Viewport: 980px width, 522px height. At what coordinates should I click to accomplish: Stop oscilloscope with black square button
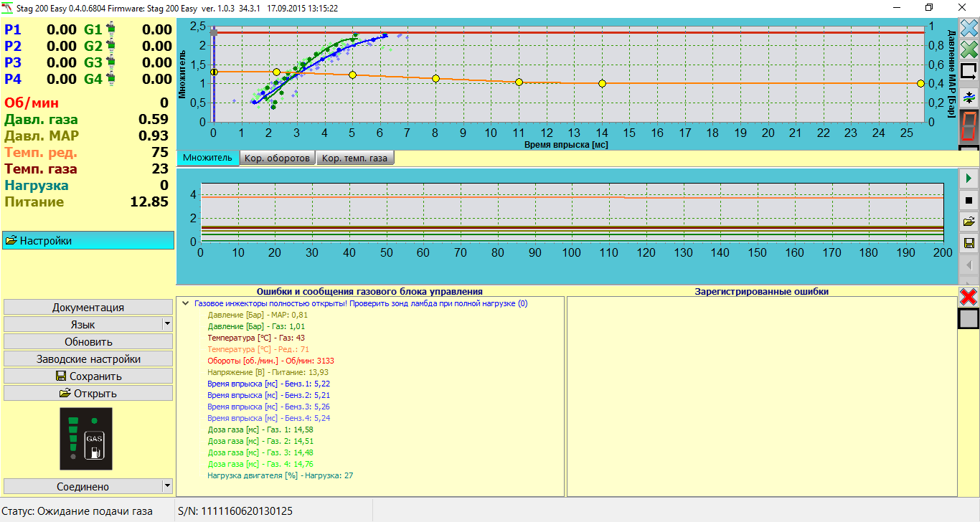969,200
